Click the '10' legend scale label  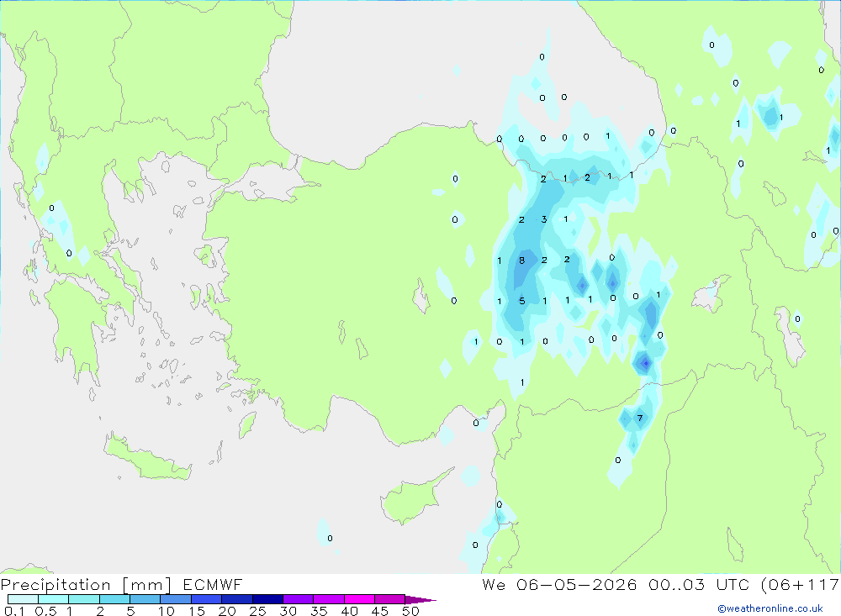point(167,611)
